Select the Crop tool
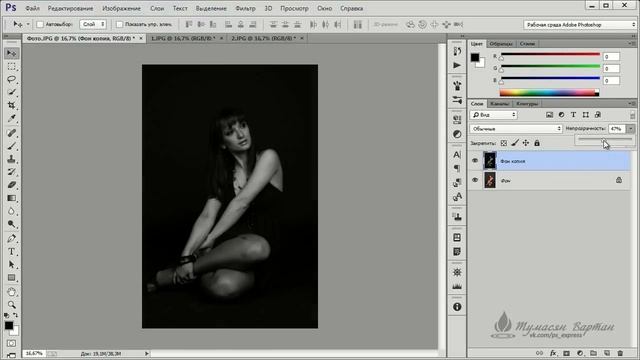Image resolution: width=640 pixels, height=360 pixels. [x=11, y=105]
